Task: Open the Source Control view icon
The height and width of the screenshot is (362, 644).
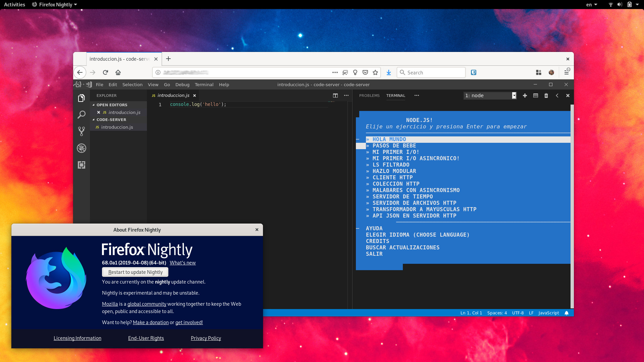Action: [x=82, y=131]
